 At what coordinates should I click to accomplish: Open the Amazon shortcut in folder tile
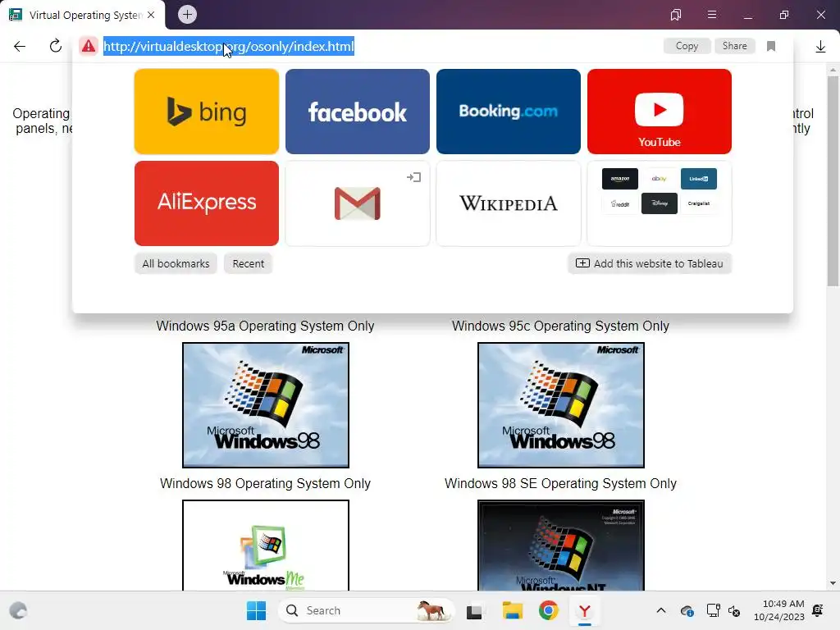pyautogui.click(x=620, y=179)
